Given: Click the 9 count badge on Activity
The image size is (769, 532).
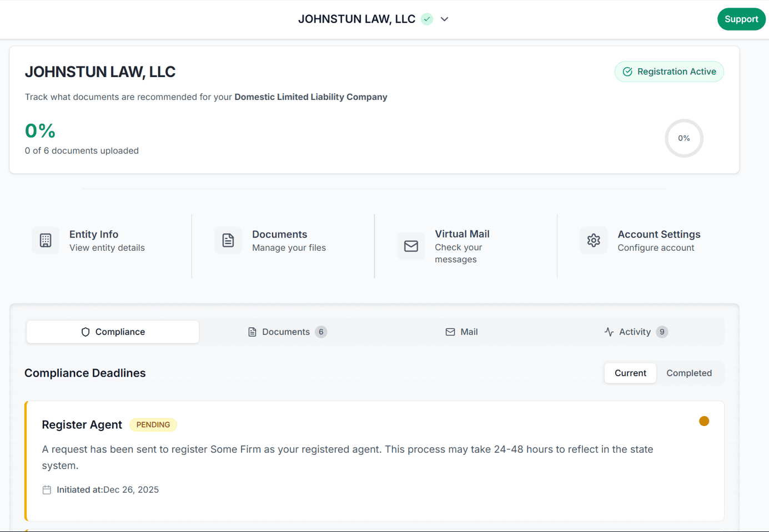Looking at the screenshot, I should click(662, 332).
